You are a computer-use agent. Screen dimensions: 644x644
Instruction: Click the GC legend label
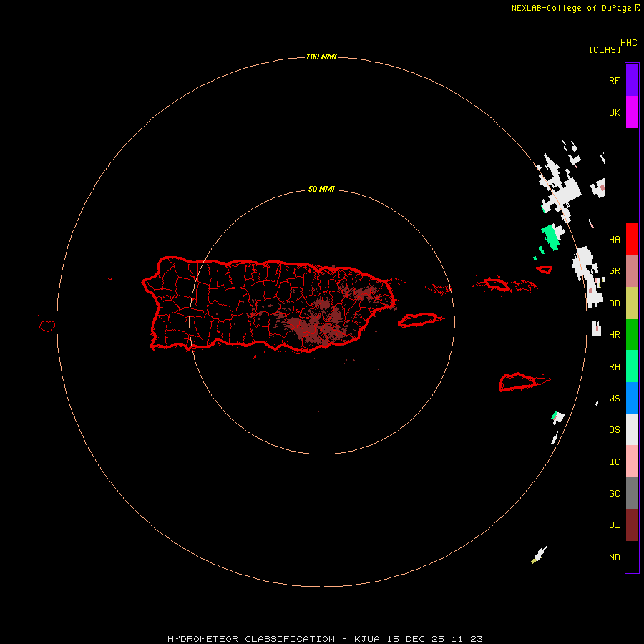pyautogui.click(x=614, y=494)
